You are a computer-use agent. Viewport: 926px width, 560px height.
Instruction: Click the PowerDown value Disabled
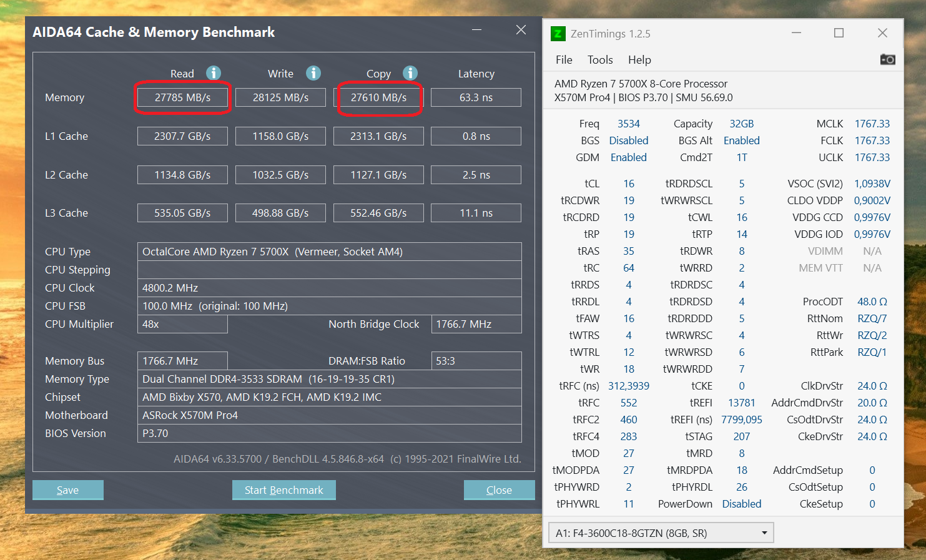[x=742, y=504]
